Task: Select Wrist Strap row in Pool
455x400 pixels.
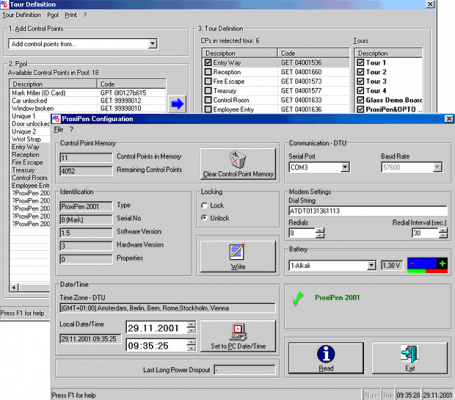Action: [x=30, y=139]
